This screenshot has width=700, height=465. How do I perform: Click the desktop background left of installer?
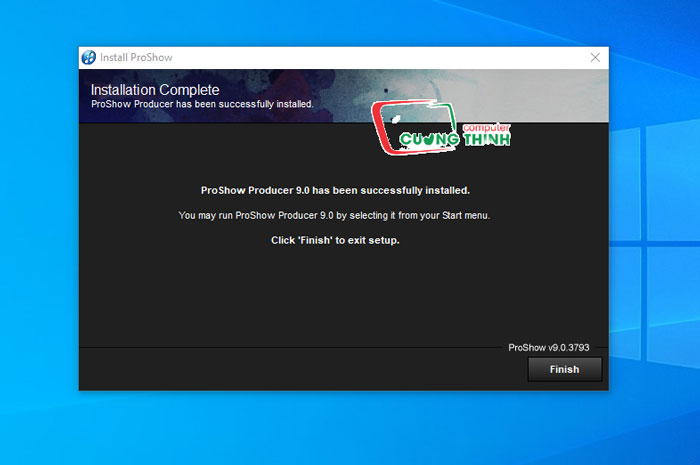tap(39, 223)
